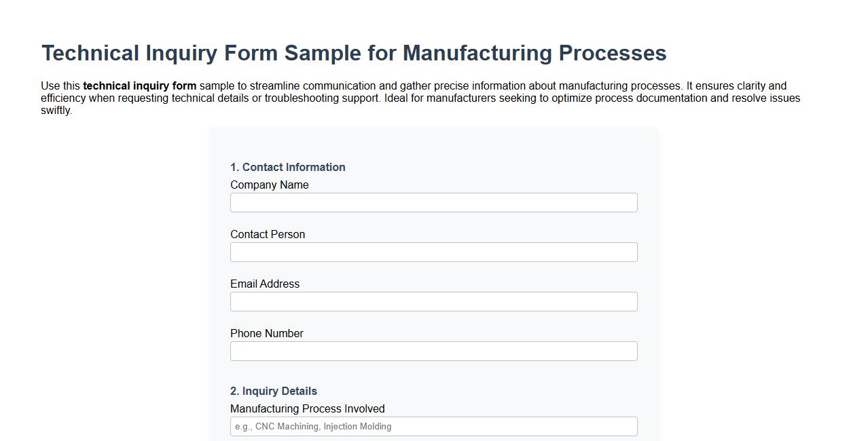The height and width of the screenshot is (441, 868).
Task: Click the field showing CNC Machining placeholder text
Action: pyautogui.click(x=433, y=426)
